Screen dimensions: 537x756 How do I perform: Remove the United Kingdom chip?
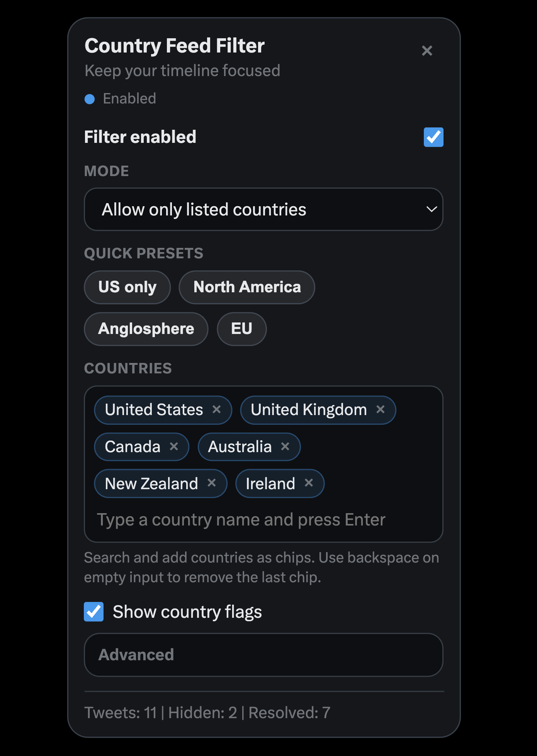pos(381,409)
